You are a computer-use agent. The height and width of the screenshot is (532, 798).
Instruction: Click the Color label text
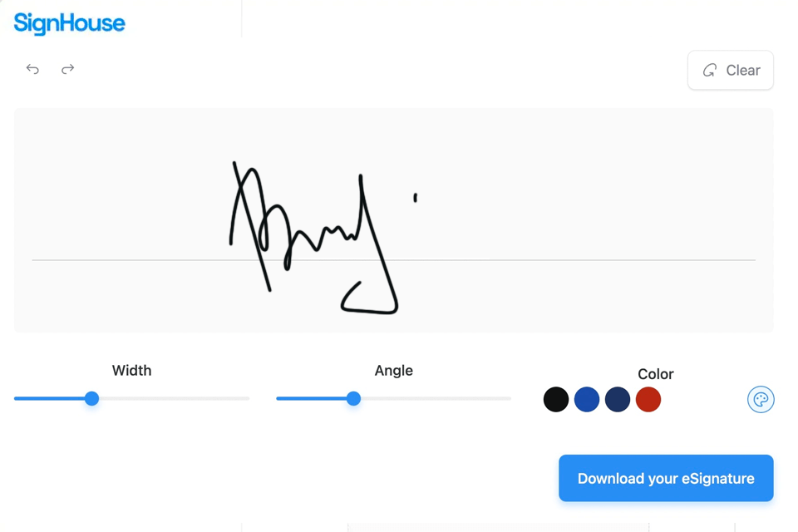tap(655, 374)
